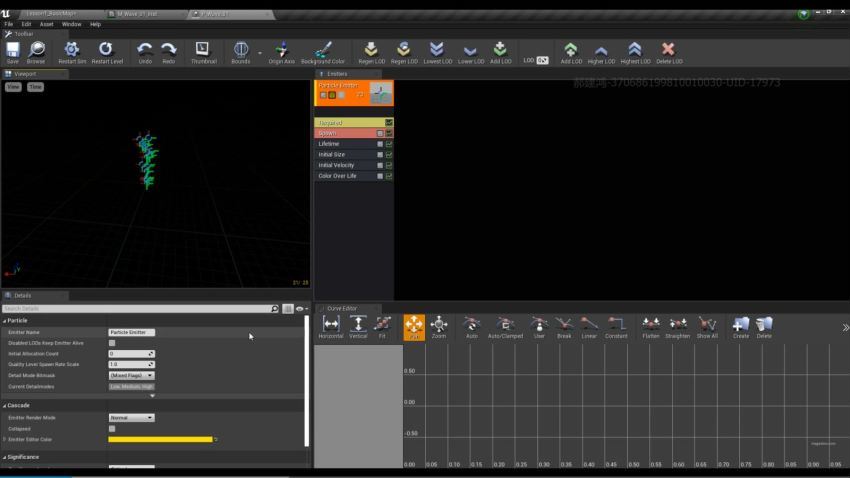The image size is (850, 478).
Task: Jump to Highest LOD
Action: pyautogui.click(x=635, y=52)
